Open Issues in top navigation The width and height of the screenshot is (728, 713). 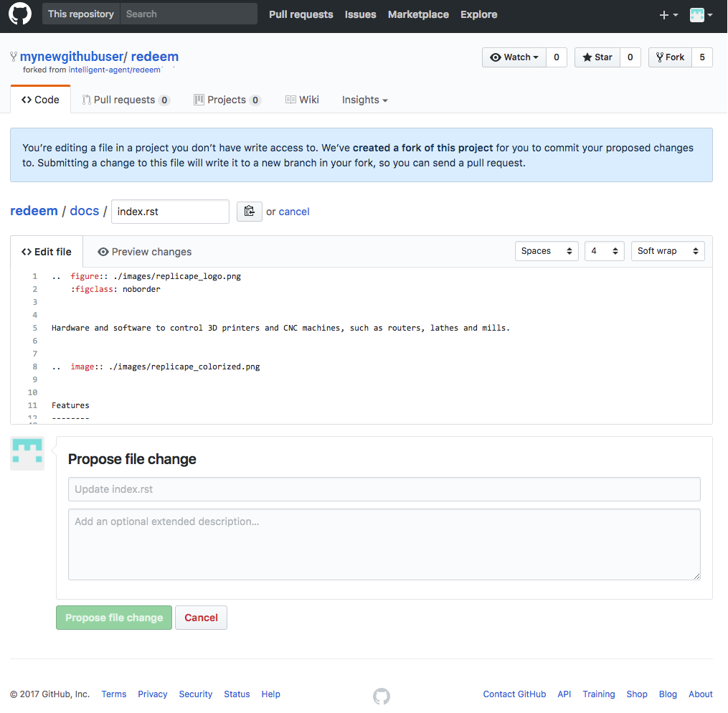pos(360,14)
